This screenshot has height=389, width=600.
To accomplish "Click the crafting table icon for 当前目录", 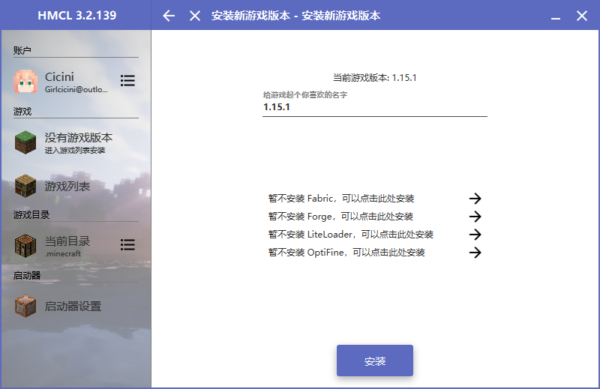I will (25, 246).
